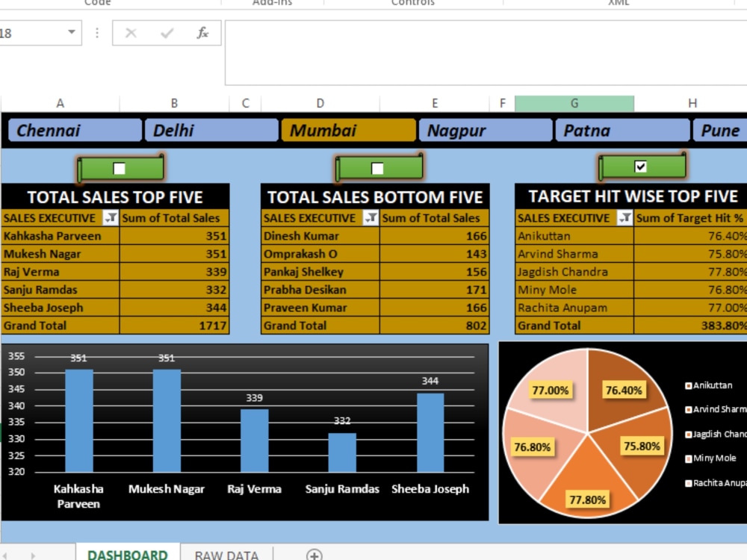Select the Mumbai slicer button

348,131
